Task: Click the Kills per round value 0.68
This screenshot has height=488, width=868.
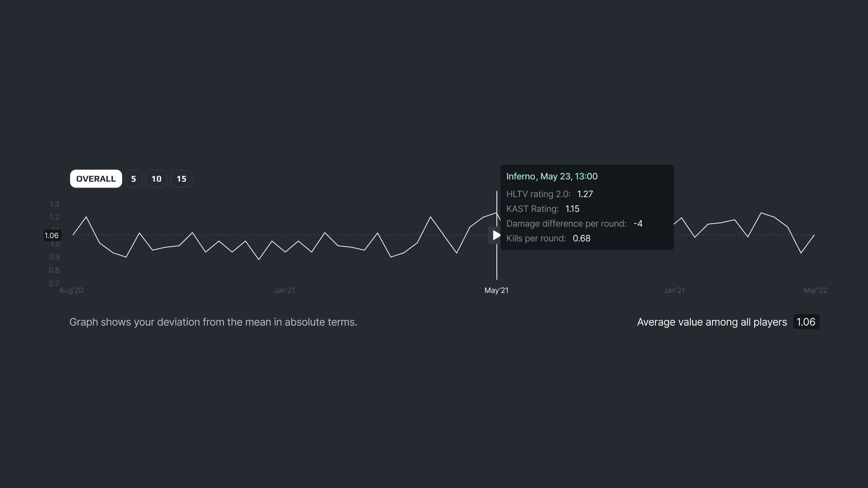Action: click(x=581, y=239)
